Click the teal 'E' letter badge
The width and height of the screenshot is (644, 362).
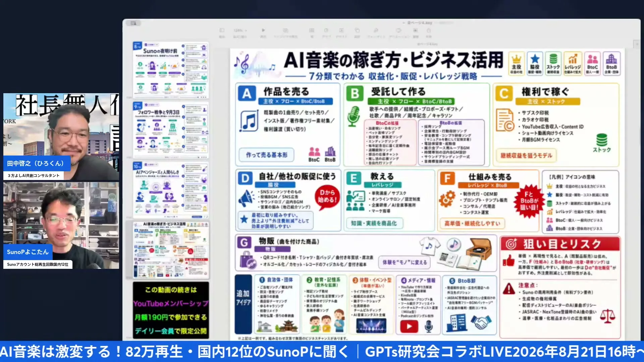[x=354, y=178]
